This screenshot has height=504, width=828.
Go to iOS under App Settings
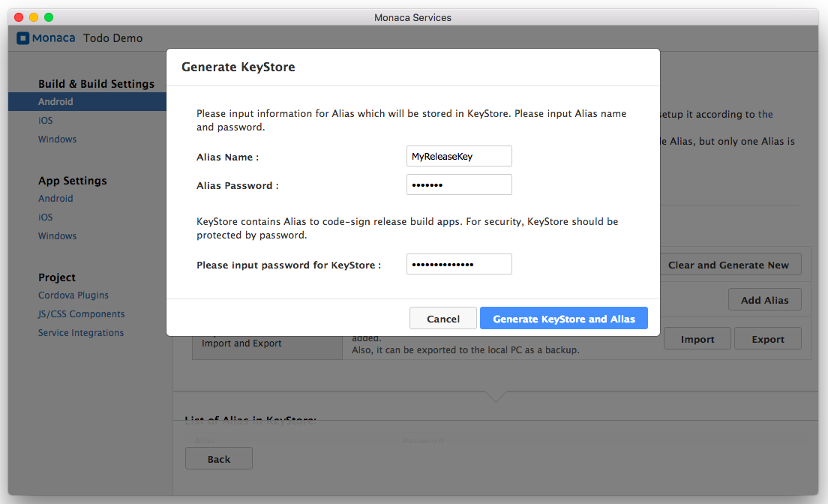[x=46, y=217]
